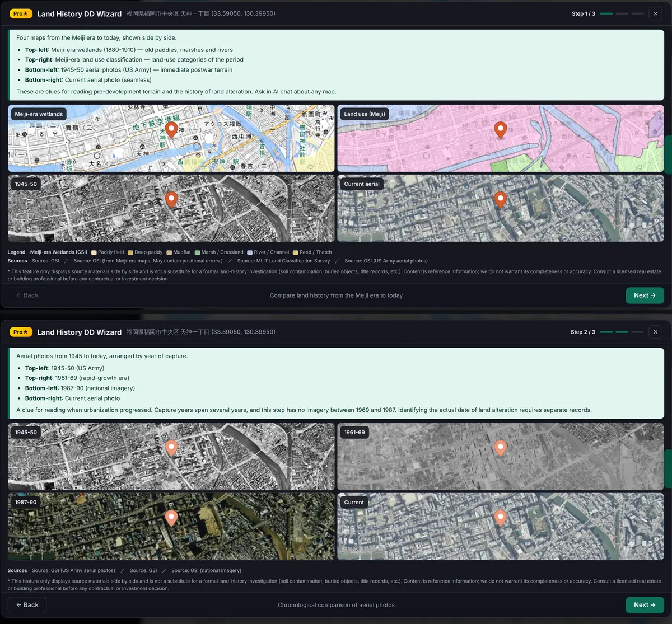
Task: Go to Next from the Step 1 wizard
Action: 645,295
